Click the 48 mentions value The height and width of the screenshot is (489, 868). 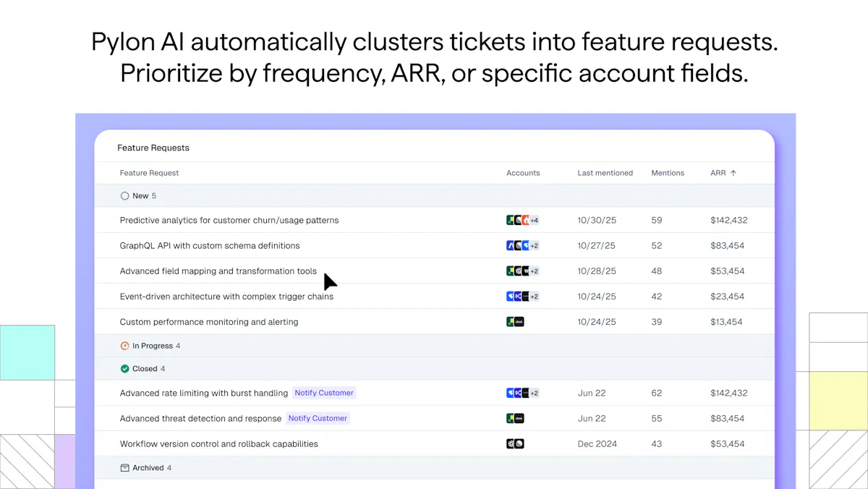[657, 271]
